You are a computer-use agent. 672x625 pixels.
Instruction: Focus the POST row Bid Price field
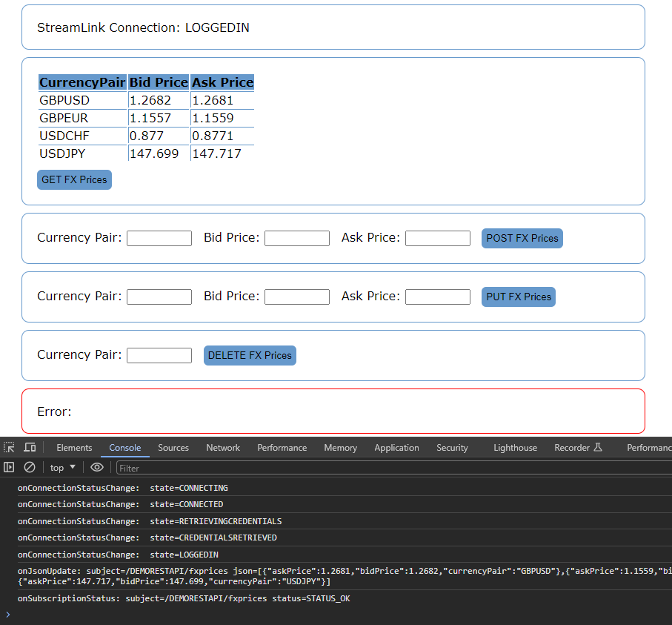point(297,239)
